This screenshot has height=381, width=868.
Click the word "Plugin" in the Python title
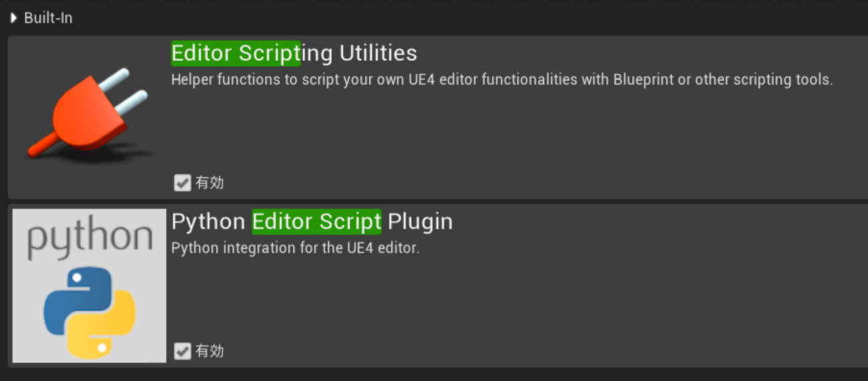420,221
